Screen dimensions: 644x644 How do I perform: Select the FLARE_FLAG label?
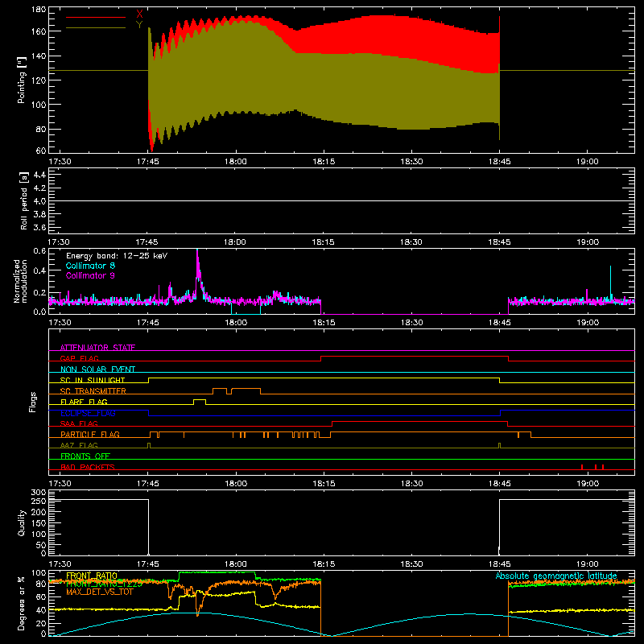tap(84, 402)
